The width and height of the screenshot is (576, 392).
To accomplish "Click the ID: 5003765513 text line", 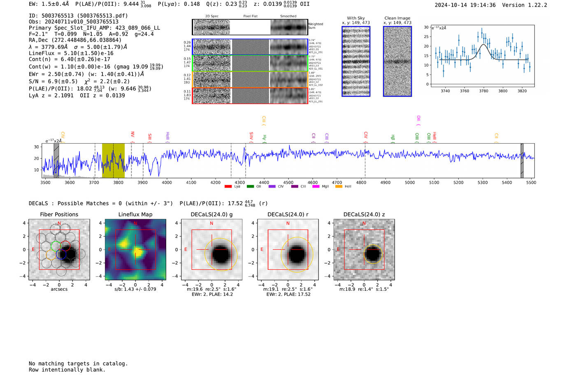I will pyautogui.click(x=78, y=16).
